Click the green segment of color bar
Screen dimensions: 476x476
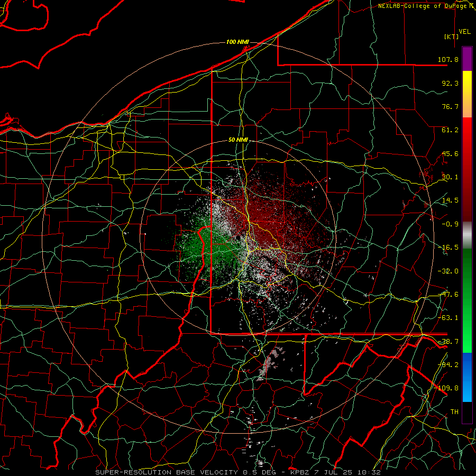[467, 300]
